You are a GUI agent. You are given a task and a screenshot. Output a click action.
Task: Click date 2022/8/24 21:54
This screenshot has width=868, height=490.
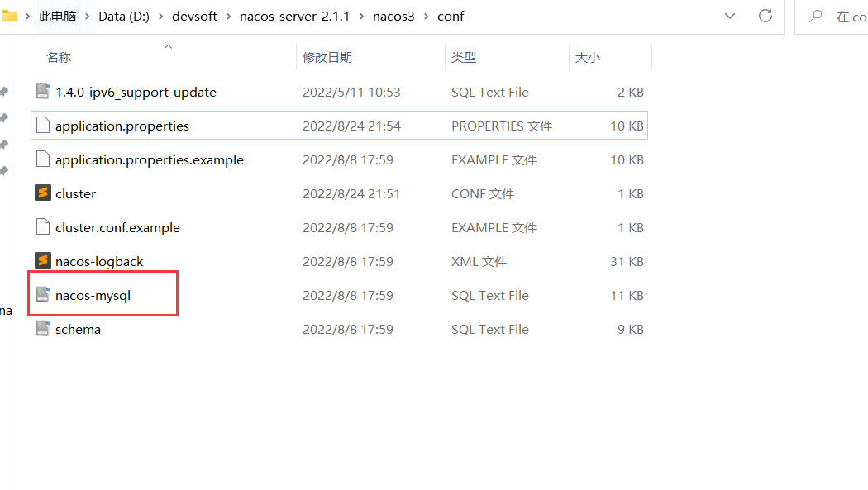click(x=351, y=126)
